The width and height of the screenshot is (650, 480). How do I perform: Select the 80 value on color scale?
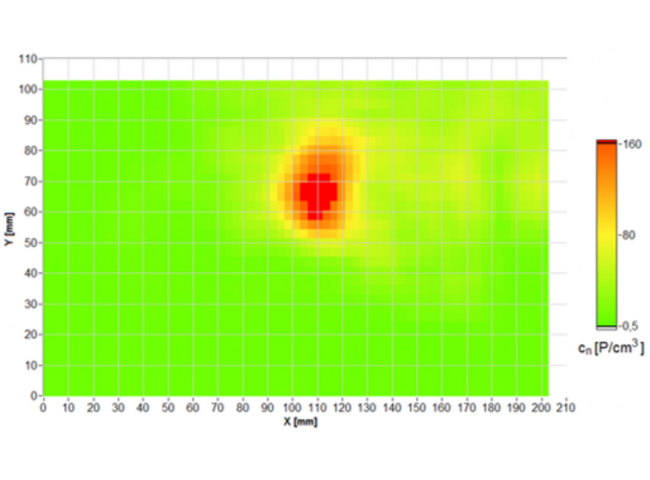[x=630, y=235]
